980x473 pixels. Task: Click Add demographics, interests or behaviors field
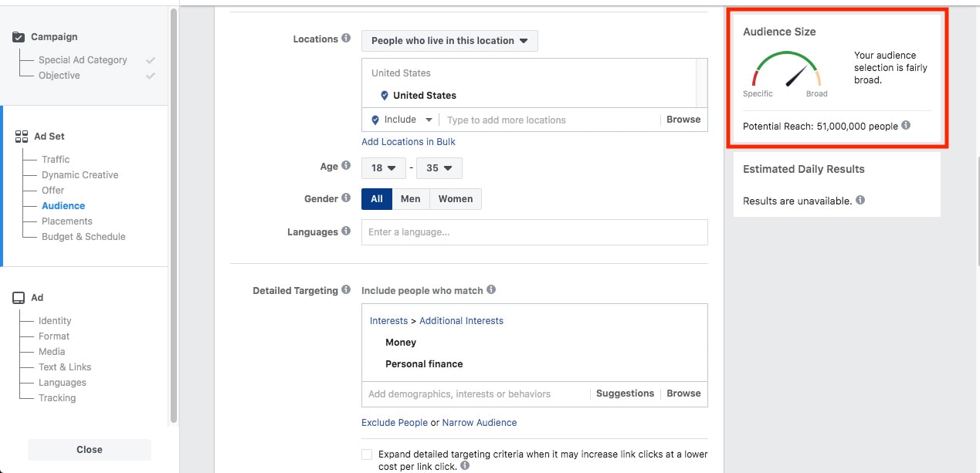point(477,394)
